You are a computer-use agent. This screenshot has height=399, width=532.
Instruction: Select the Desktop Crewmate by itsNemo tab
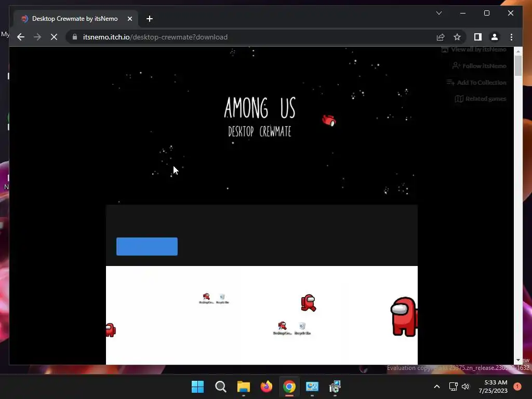pos(76,19)
